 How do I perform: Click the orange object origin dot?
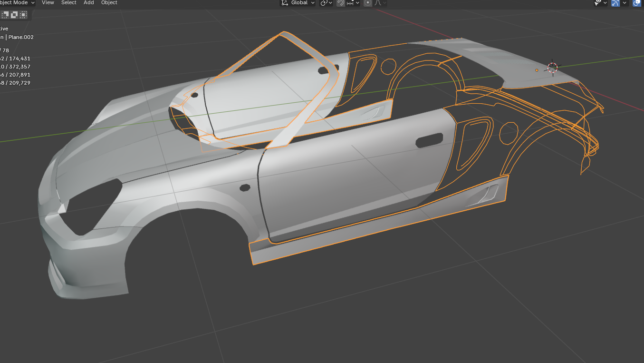[537, 70]
